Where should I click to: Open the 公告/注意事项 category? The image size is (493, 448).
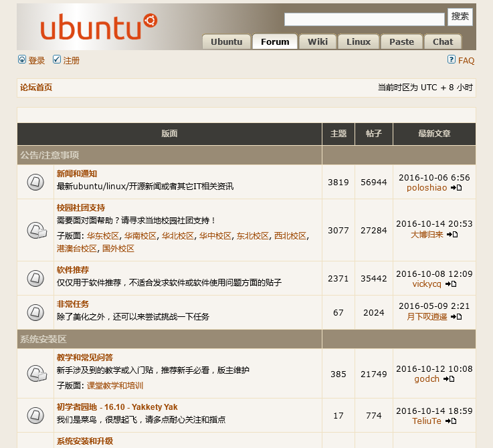(x=50, y=155)
